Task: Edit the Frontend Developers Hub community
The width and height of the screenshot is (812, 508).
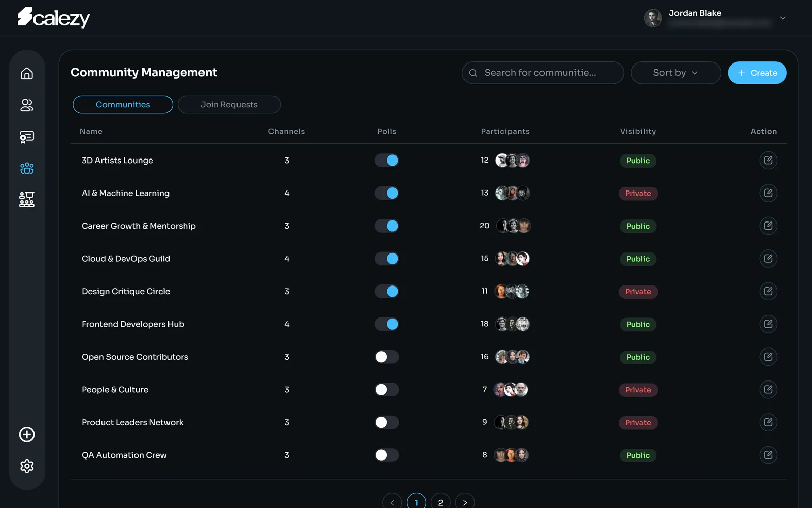Action: click(x=768, y=324)
